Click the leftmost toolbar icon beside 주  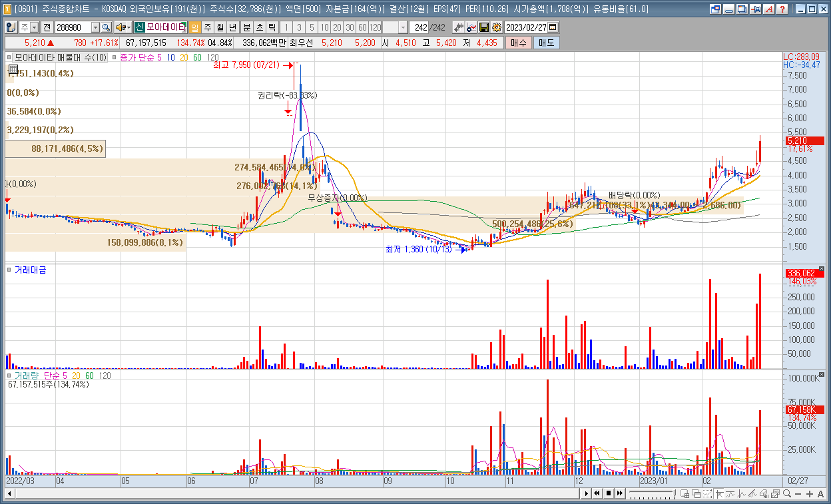pos(11,27)
